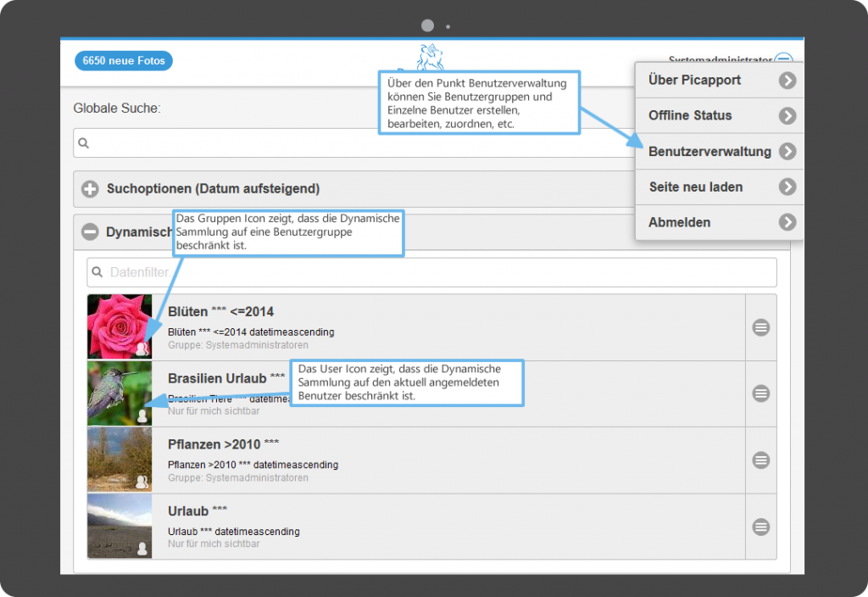Open hamburger menu for Brasilien Urlaub collection

(x=760, y=393)
